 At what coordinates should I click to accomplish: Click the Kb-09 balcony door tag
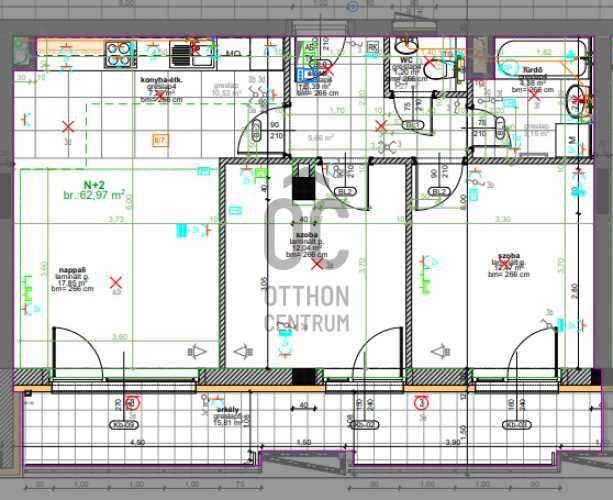tap(126, 425)
